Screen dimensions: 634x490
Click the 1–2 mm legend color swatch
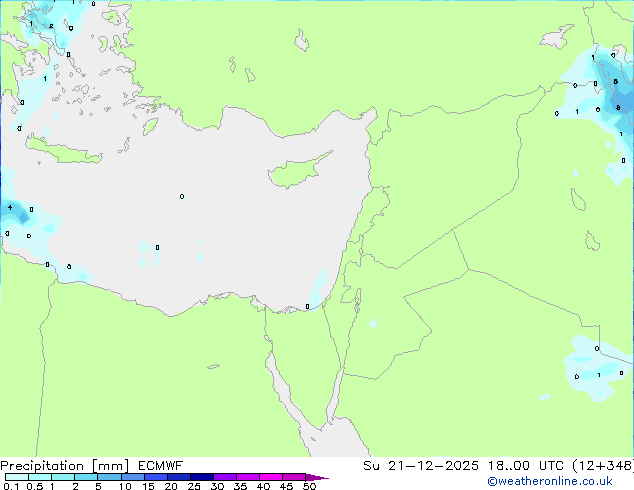pyautogui.click(x=63, y=477)
